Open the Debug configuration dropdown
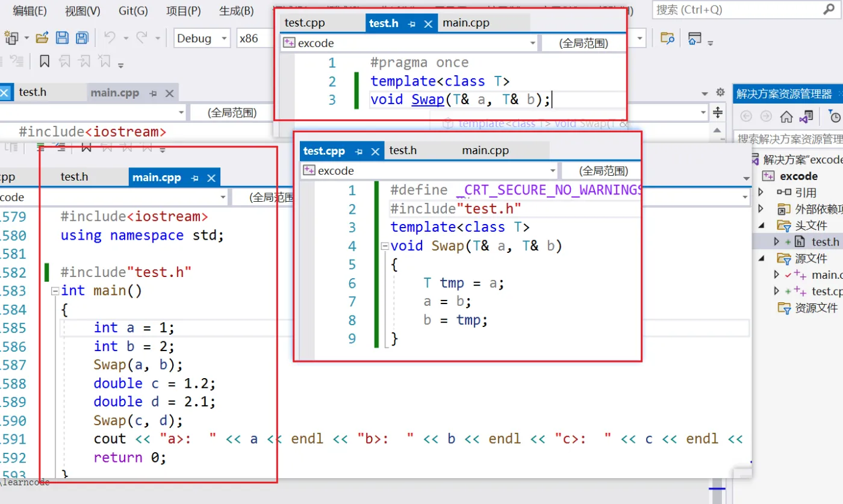Screen dimensions: 843x504 [202, 39]
